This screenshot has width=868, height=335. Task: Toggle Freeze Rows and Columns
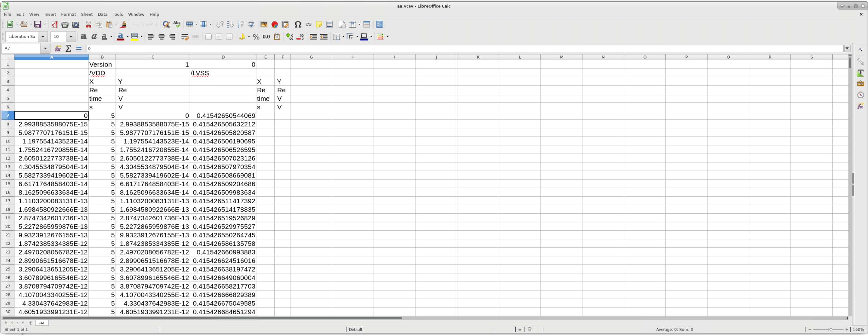(353, 24)
